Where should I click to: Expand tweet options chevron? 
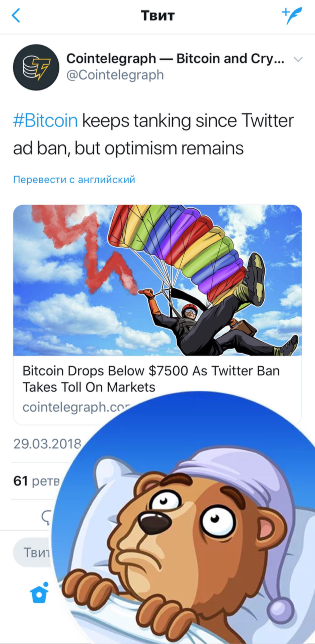tap(298, 59)
